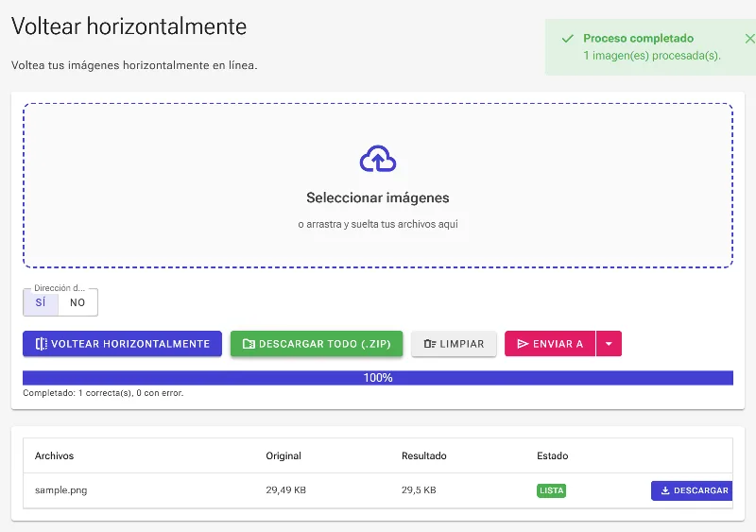
Task: Click the green checkmark in notification
Action: 568,39
